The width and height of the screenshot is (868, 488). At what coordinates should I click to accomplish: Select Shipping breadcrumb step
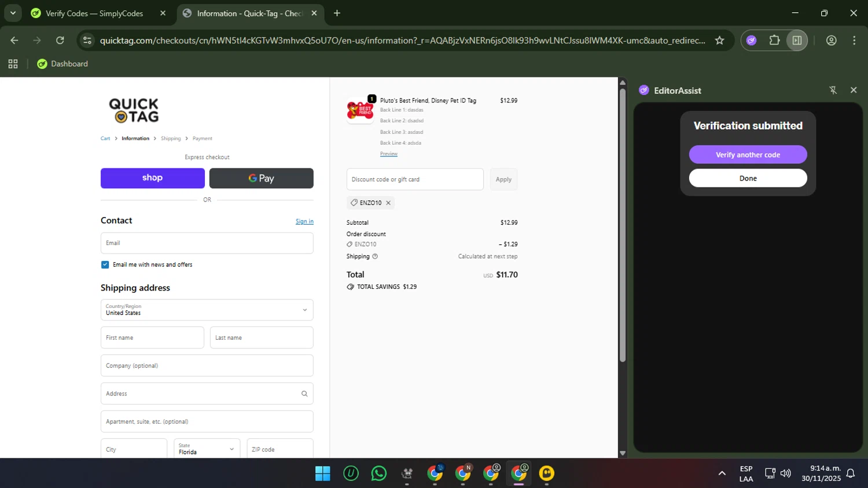click(x=171, y=138)
